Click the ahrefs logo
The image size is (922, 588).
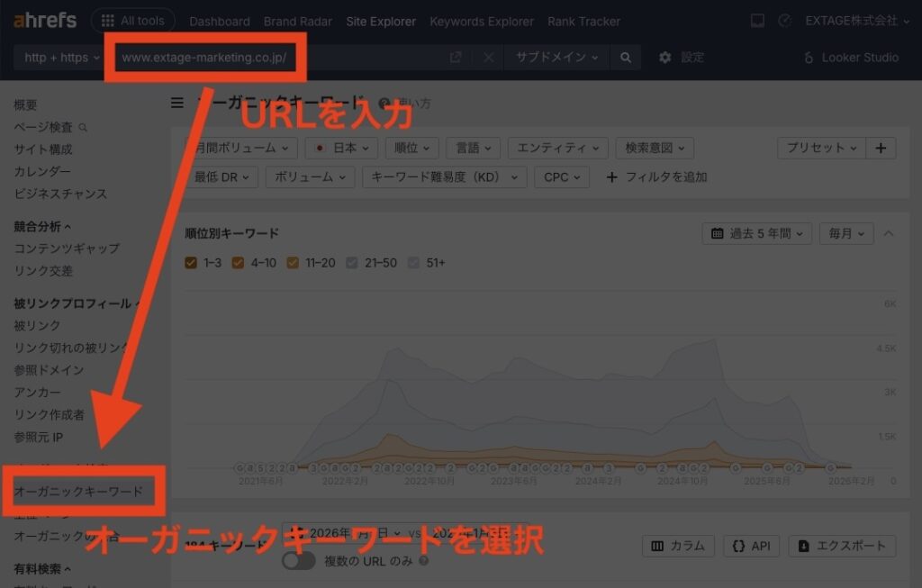43,20
